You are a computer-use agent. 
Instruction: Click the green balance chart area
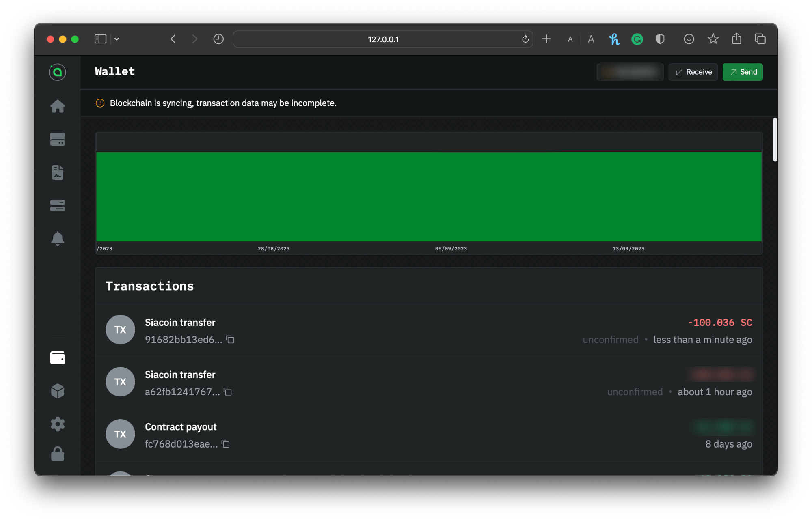[x=429, y=197]
